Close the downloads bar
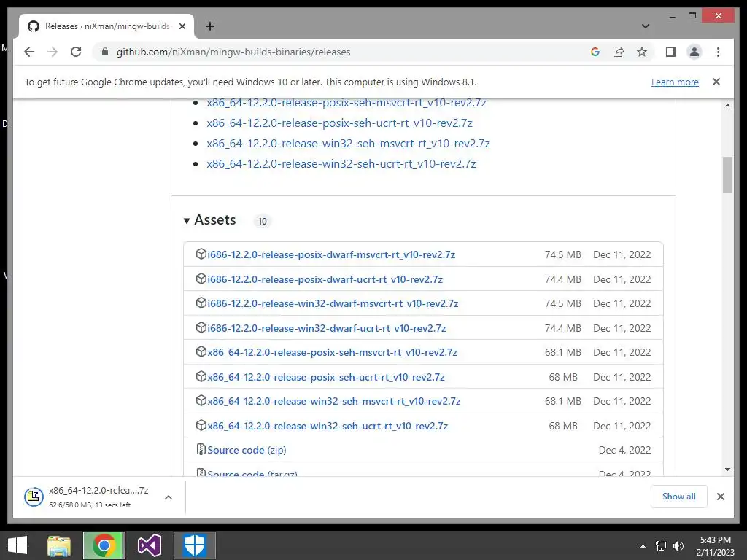Image resolution: width=747 pixels, height=560 pixels. (x=720, y=497)
